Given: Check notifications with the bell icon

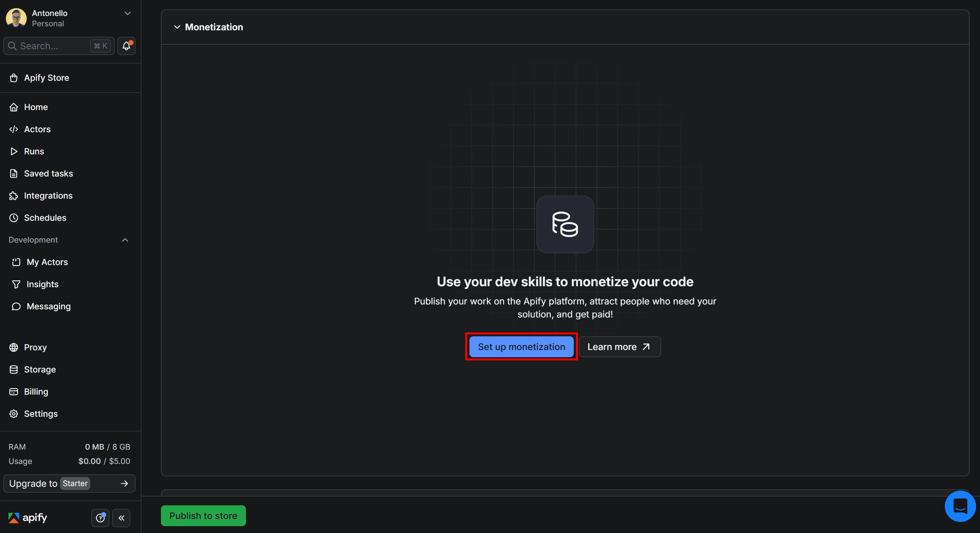Looking at the screenshot, I should click(126, 46).
